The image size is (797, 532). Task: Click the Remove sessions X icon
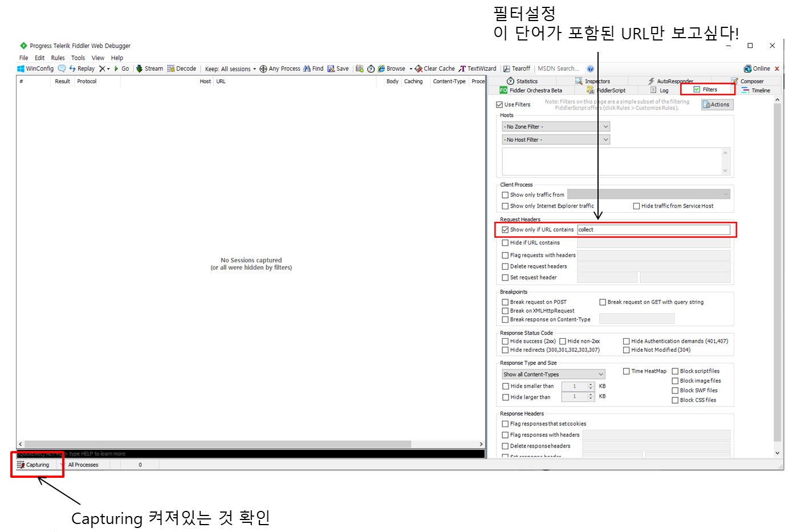102,68
